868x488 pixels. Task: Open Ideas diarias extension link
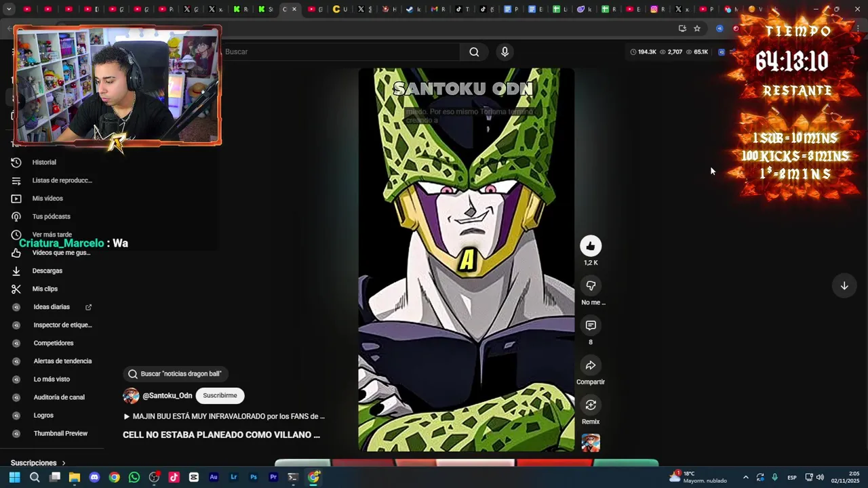pyautogui.click(x=53, y=307)
